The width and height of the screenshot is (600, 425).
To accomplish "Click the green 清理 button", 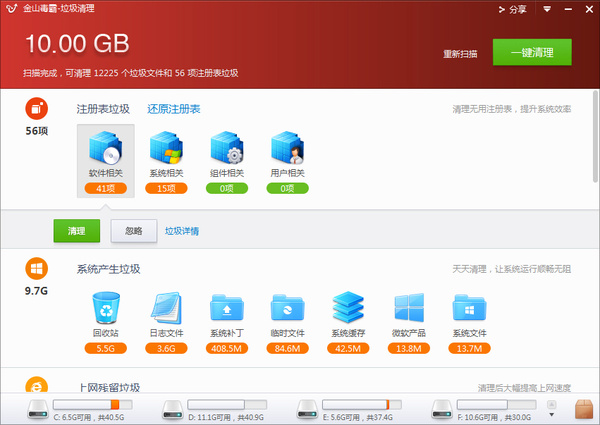I will (x=77, y=231).
